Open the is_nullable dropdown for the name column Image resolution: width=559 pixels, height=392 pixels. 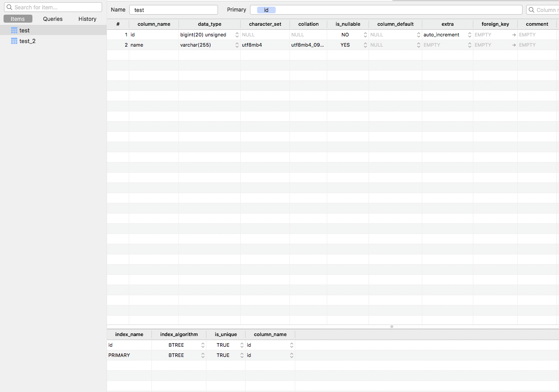coord(365,44)
